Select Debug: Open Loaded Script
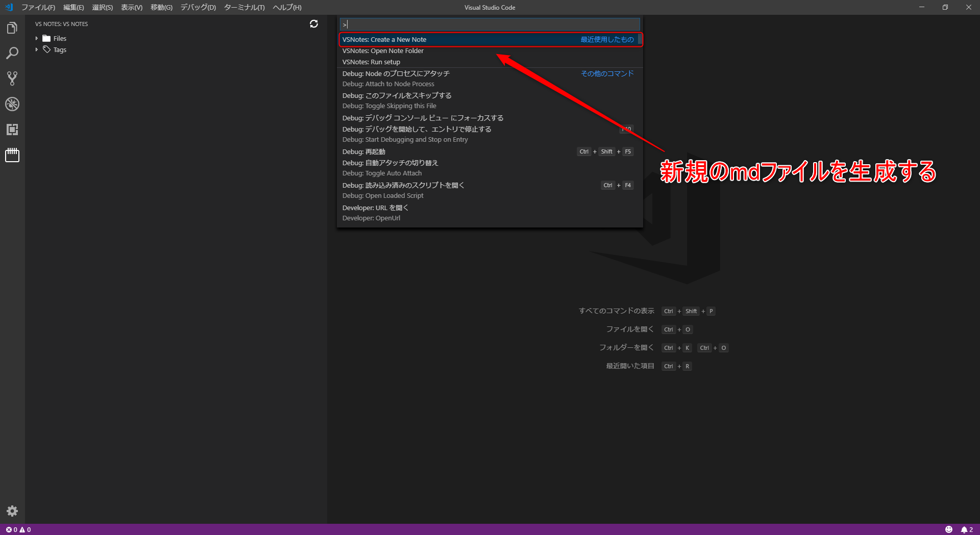 490,190
